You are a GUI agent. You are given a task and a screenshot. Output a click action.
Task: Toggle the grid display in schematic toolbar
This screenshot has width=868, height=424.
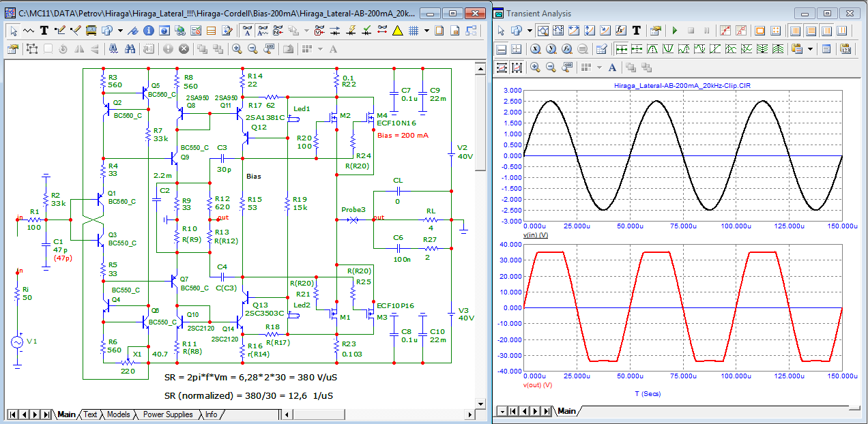click(413, 30)
